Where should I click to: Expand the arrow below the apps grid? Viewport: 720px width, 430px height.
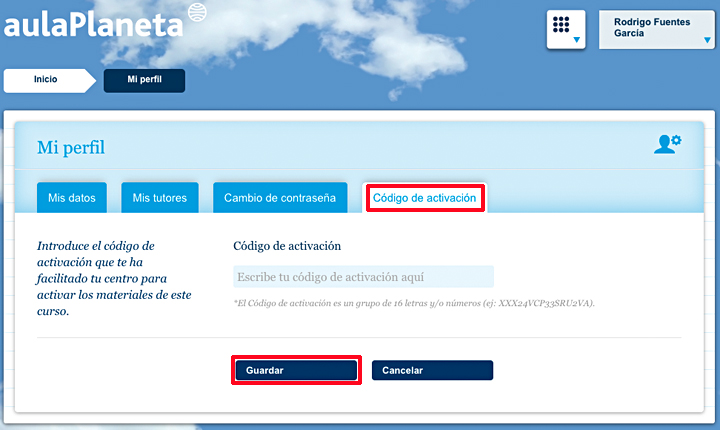coord(577,42)
